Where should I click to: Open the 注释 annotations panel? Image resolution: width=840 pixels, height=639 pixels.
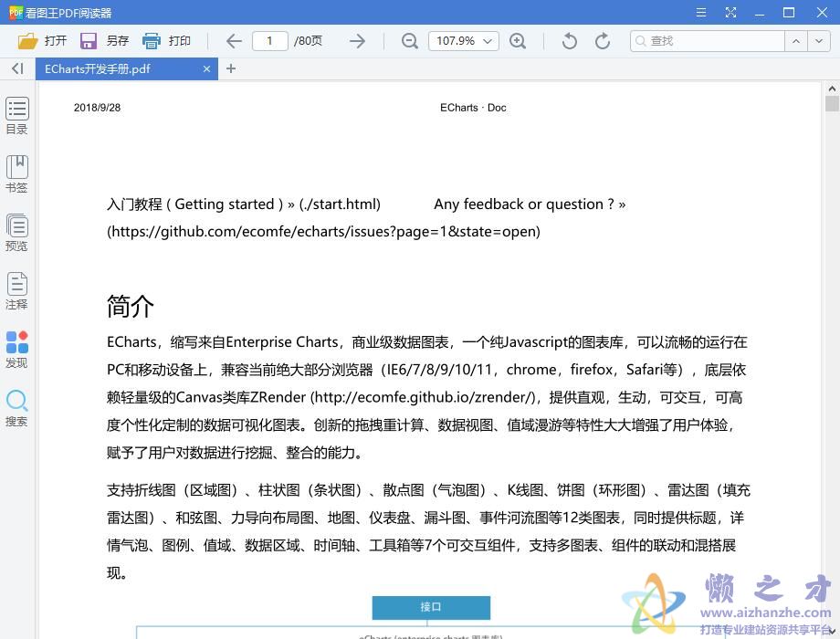(17, 291)
